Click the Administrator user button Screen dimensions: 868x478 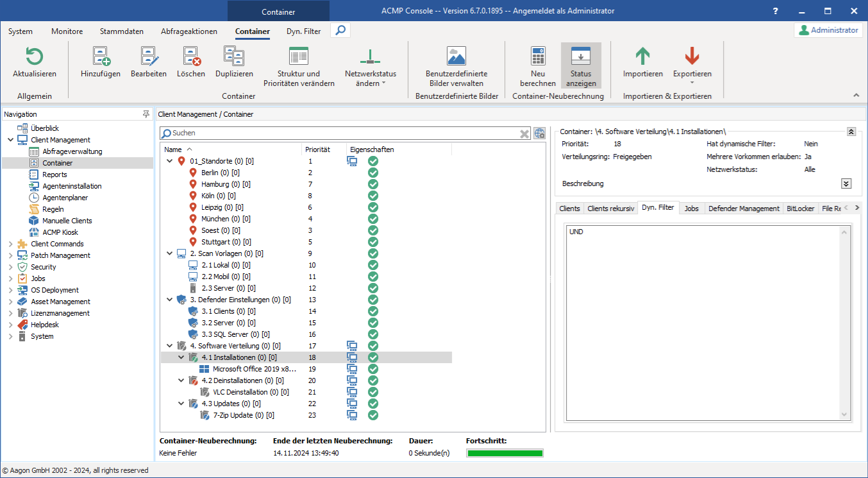[x=828, y=30]
